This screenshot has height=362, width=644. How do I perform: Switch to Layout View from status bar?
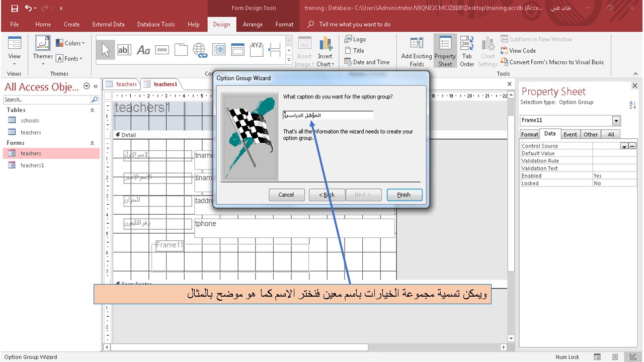click(615, 357)
